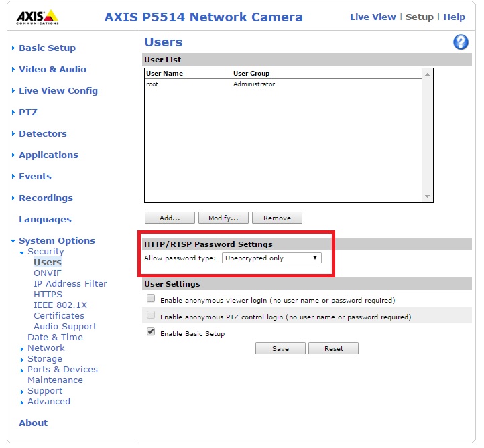
Task: Open Audio Support page
Action: pyautogui.click(x=65, y=327)
